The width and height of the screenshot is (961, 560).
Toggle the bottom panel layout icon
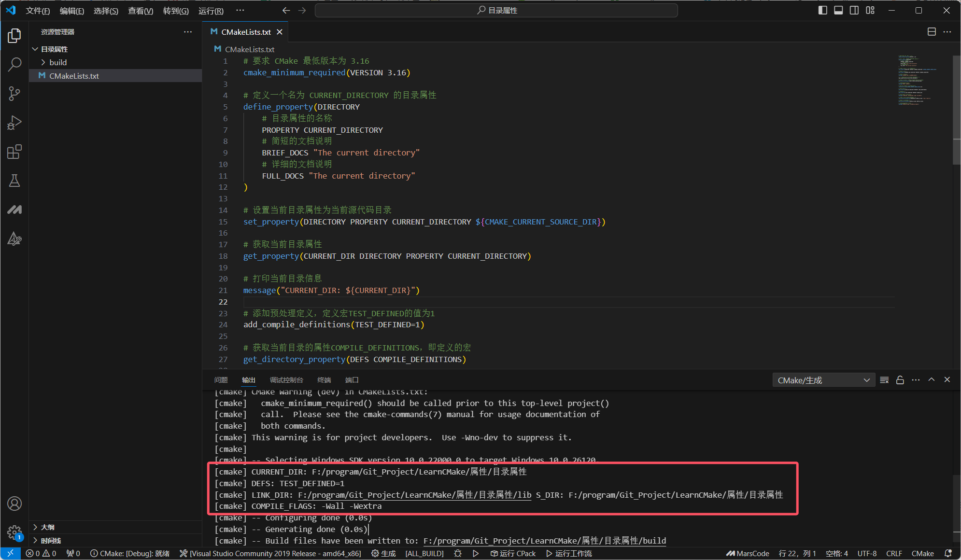pos(838,10)
